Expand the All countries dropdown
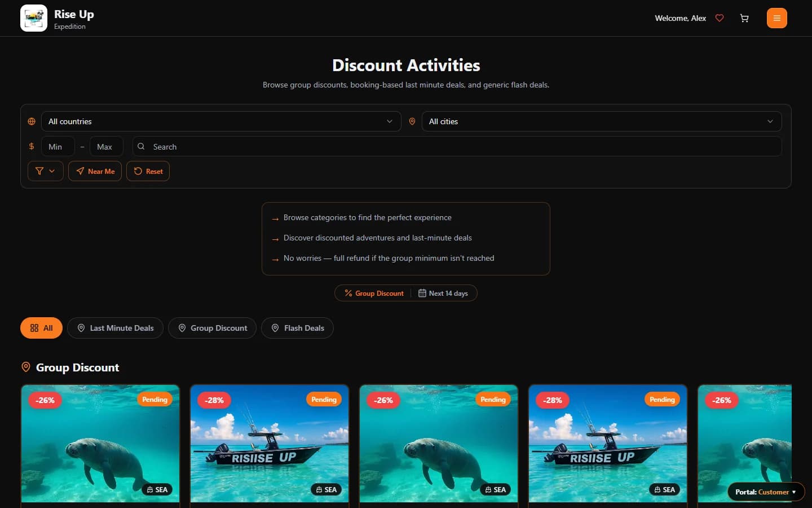Image resolution: width=812 pixels, height=508 pixels. click(221, 121)
